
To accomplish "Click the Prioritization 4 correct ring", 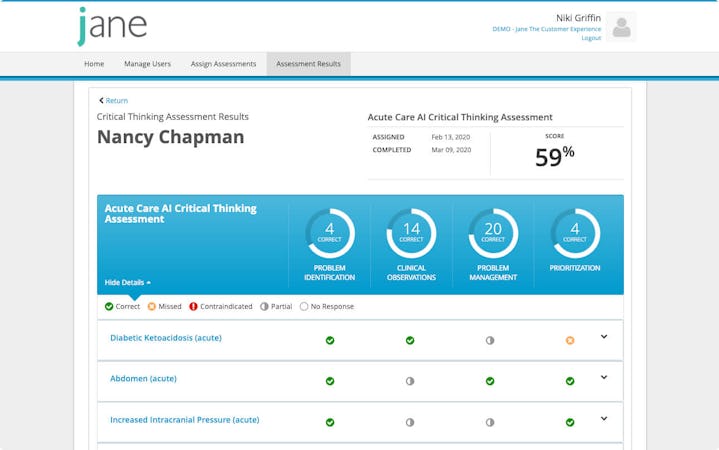I will pos(575,233).
